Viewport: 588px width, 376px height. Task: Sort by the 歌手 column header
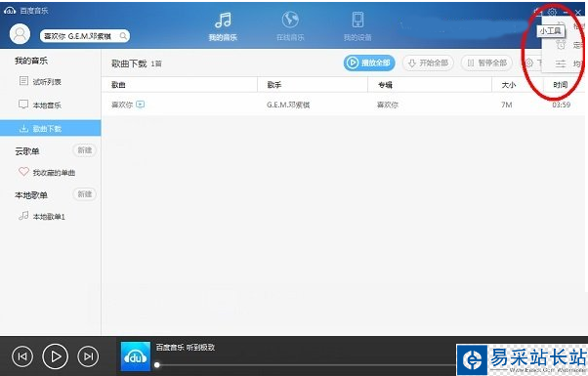274,85
